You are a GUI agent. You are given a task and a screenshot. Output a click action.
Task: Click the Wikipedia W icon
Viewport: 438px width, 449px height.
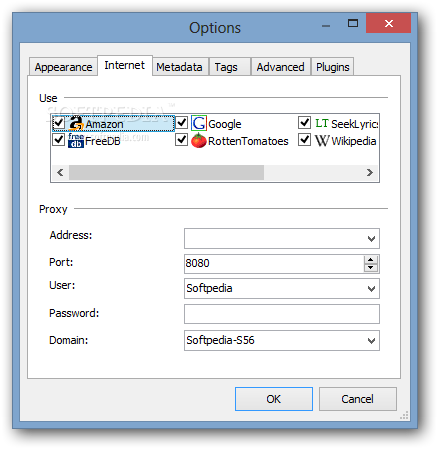pos(322,140)
